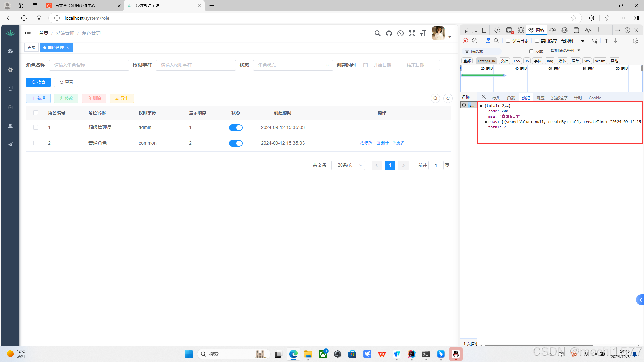Screen dimensions: 644x362
Task: Open DevTools Performance panel icon
Action: (553, 30)
